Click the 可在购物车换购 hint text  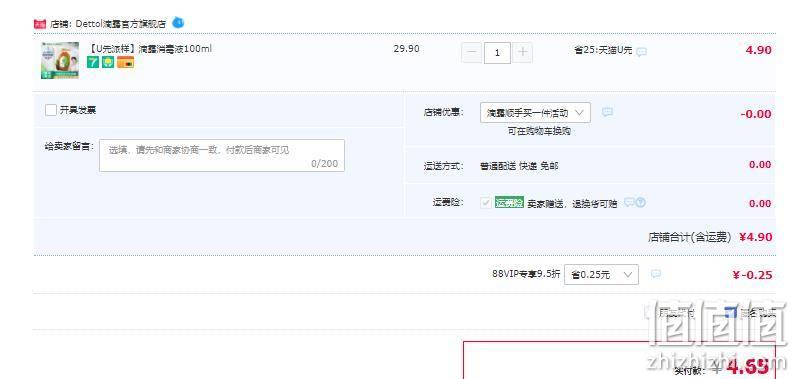pyautogui.click(x=539, y=131)
